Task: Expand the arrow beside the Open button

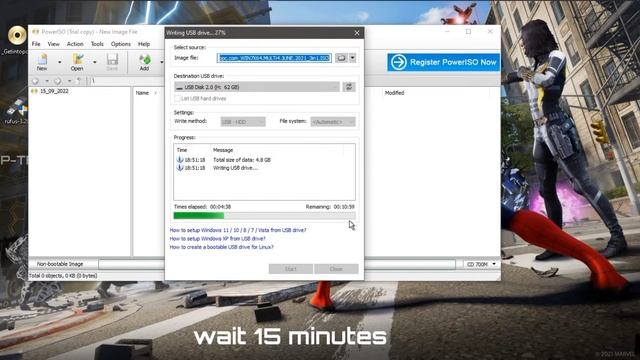Action: point(95,62)
